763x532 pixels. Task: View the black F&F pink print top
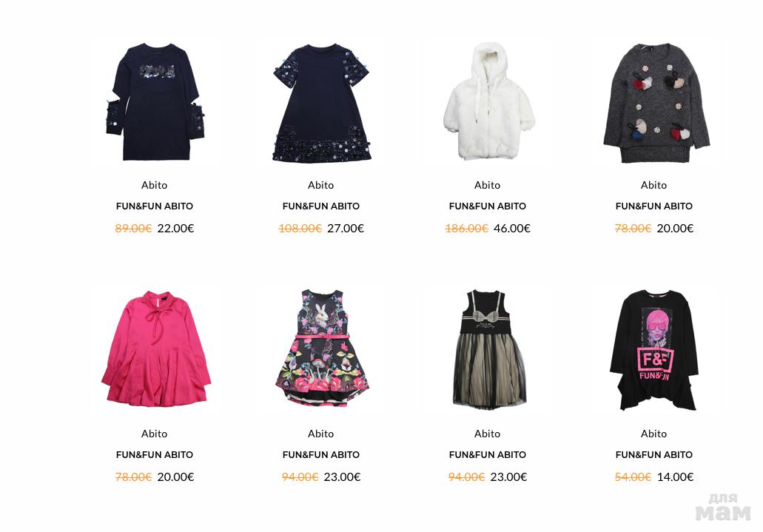tap(655, 350)
